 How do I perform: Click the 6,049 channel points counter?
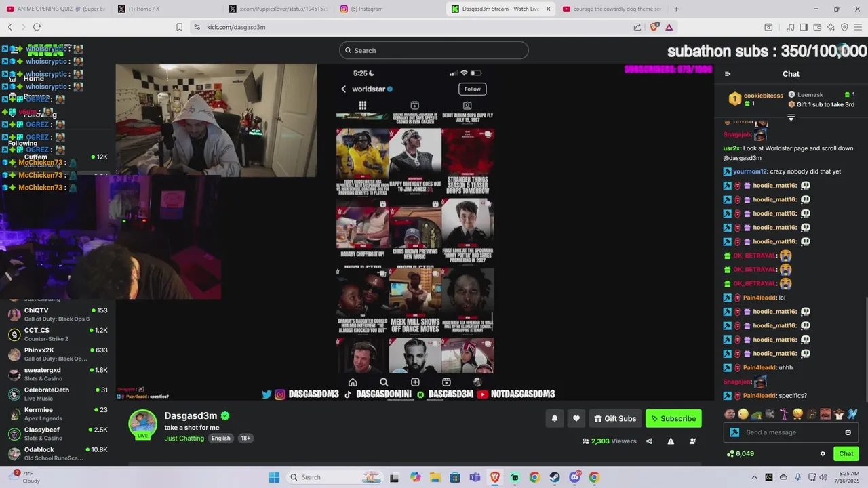[740, 454]
